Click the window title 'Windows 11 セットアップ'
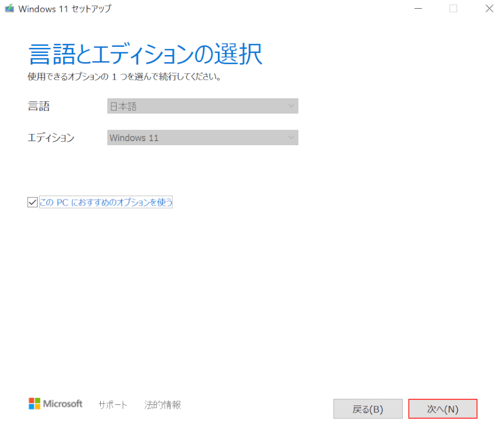504x436 pixels. click(65, 9)
